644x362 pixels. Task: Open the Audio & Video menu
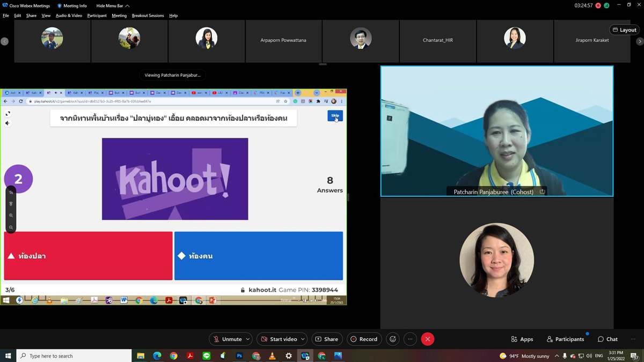69,16
